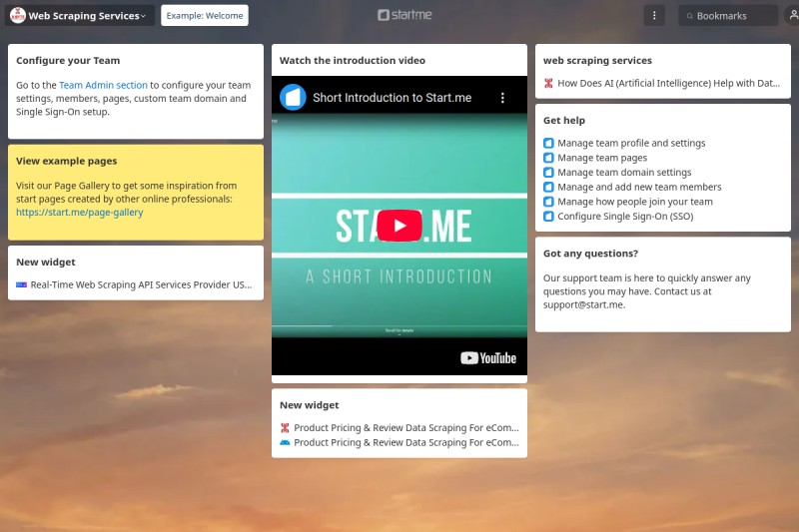Click the red favicon of first Product Pricing link
This screenshot has width=799, height=532.
[285, 427]
